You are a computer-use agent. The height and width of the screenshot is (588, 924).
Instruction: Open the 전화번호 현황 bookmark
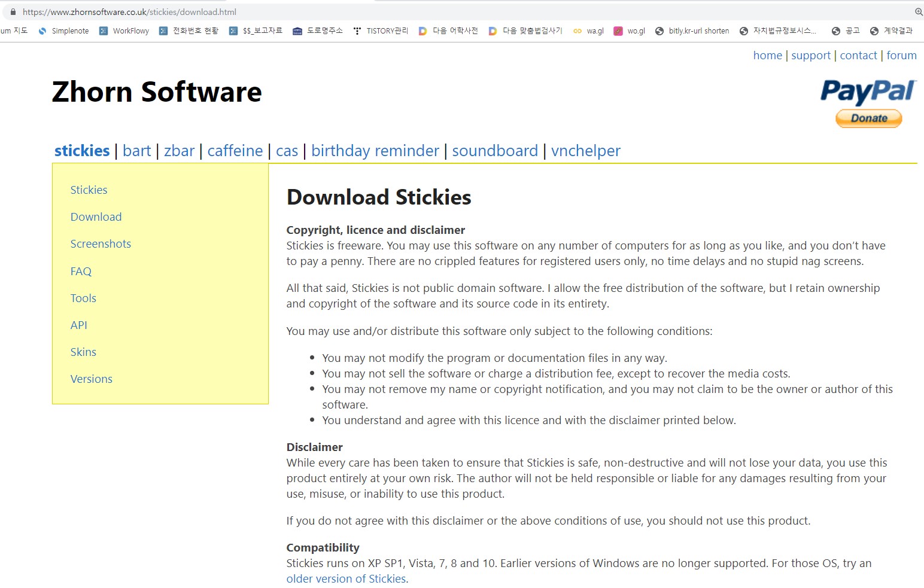coord(189,31)
